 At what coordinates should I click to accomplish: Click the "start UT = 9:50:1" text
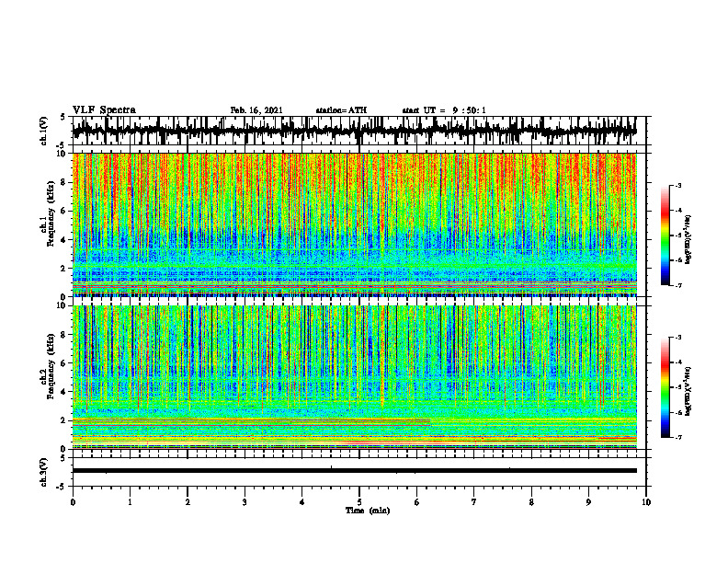(444, 110)
